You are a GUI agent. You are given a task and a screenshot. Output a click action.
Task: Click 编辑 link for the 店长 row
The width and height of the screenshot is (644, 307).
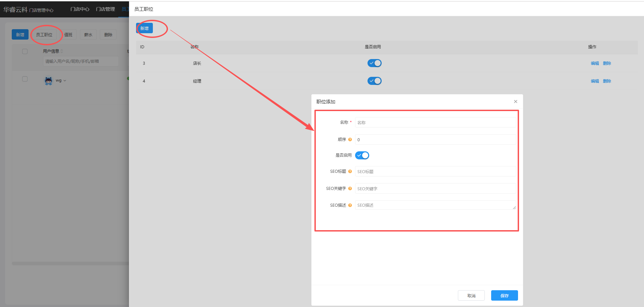(x=595, y=63)
